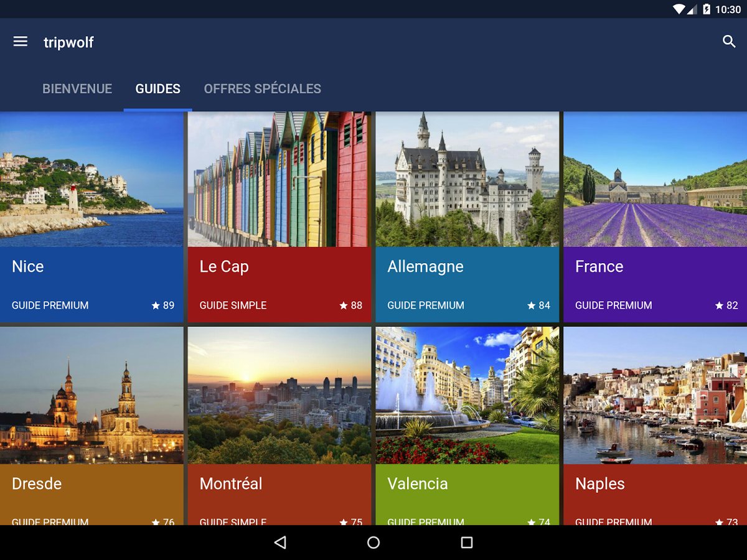
Task: Tap the star rating on Nice card
Action: tap(163, 306)
